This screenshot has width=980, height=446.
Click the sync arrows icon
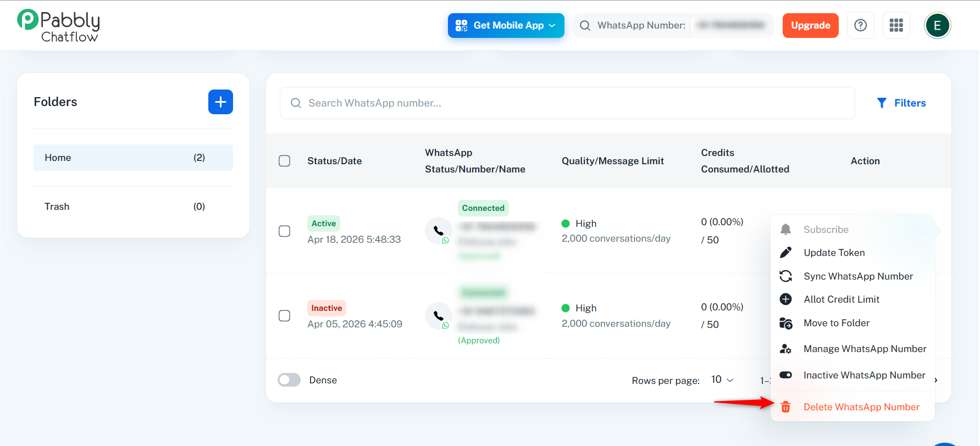coord(786,276)
